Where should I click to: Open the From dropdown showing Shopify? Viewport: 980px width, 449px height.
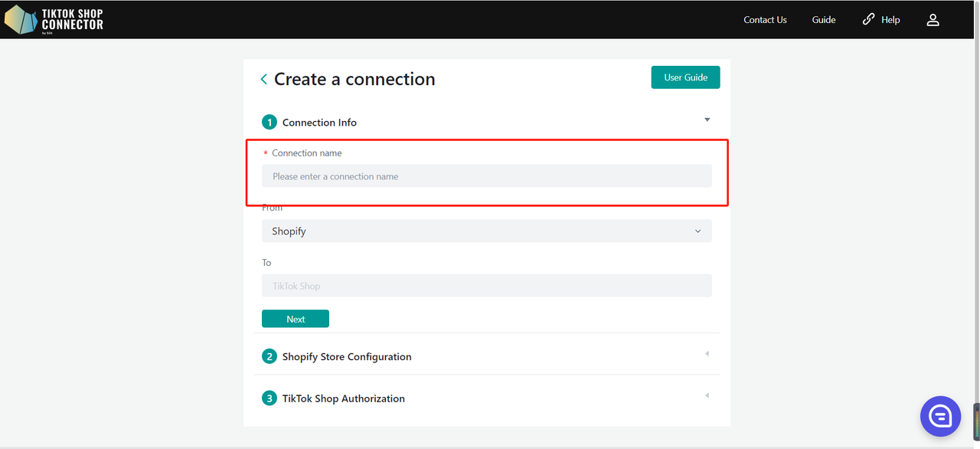click(x=486, y=231)
